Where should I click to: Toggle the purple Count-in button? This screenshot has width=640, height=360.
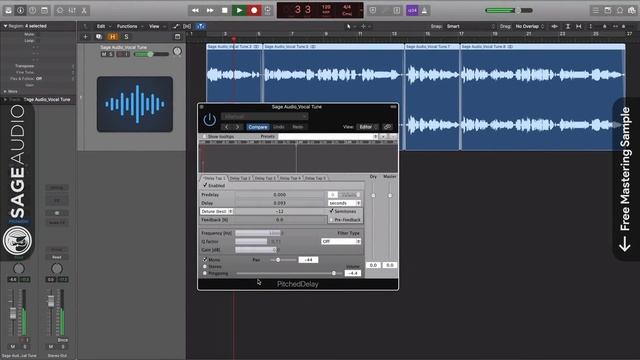pyautogui.click(x=412, y=10)
